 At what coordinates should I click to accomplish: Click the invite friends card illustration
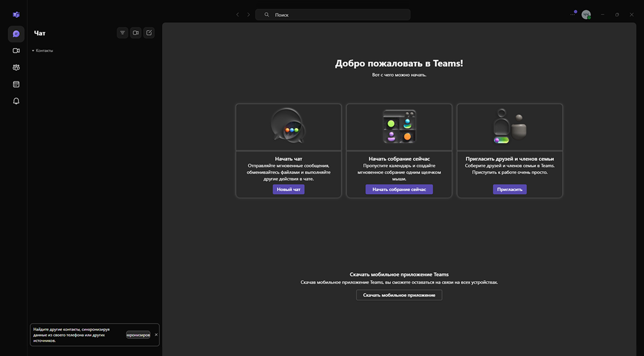[510, 126]
